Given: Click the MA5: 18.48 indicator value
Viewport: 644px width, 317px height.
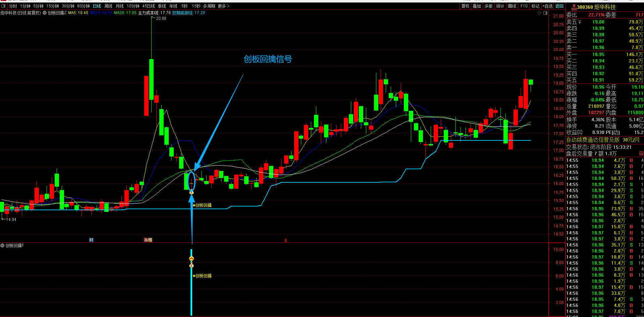Looking at the screenshot, I should 78,13.
